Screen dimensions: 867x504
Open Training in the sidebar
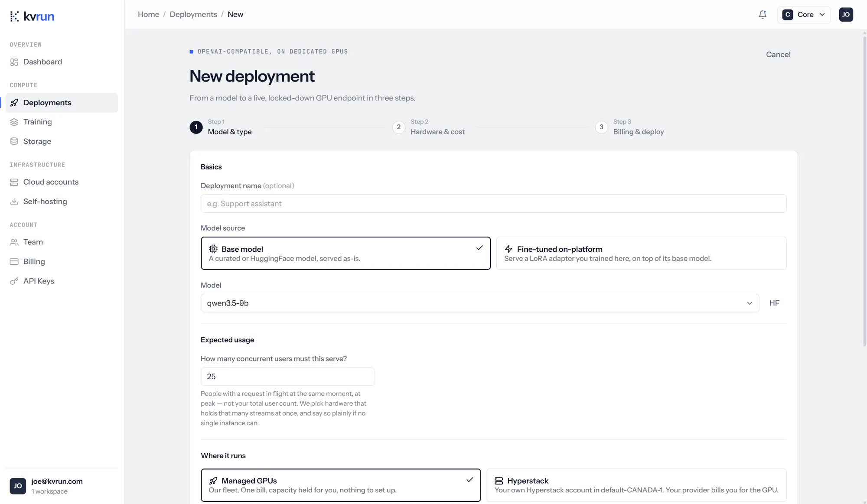[x=62, y=122]
